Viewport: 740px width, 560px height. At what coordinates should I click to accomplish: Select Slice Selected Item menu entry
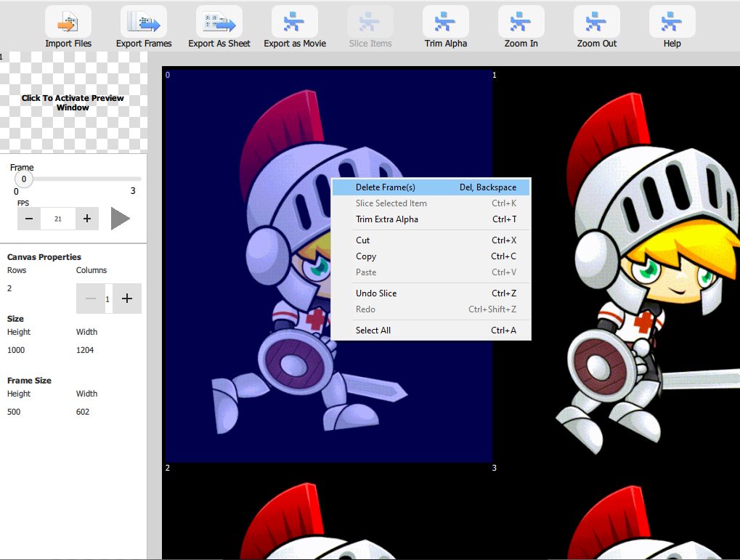point(431,203)
